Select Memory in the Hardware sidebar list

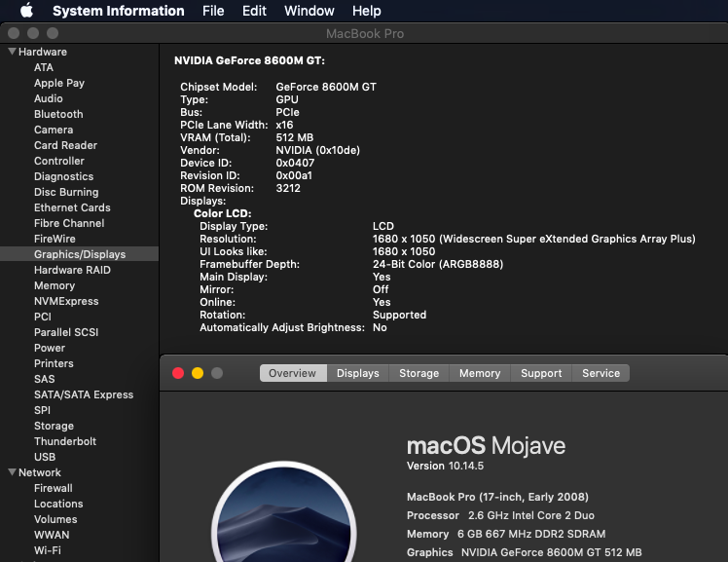point(55,285)
